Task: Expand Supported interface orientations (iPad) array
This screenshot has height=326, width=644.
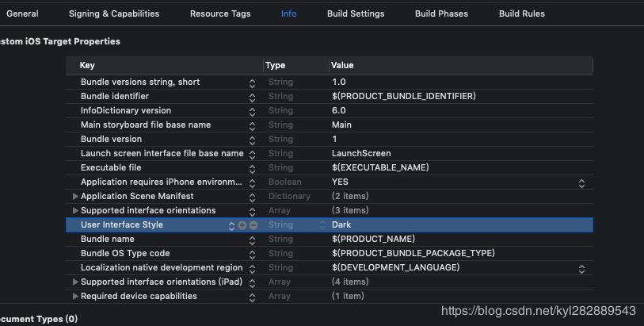Action: point(76,282)
